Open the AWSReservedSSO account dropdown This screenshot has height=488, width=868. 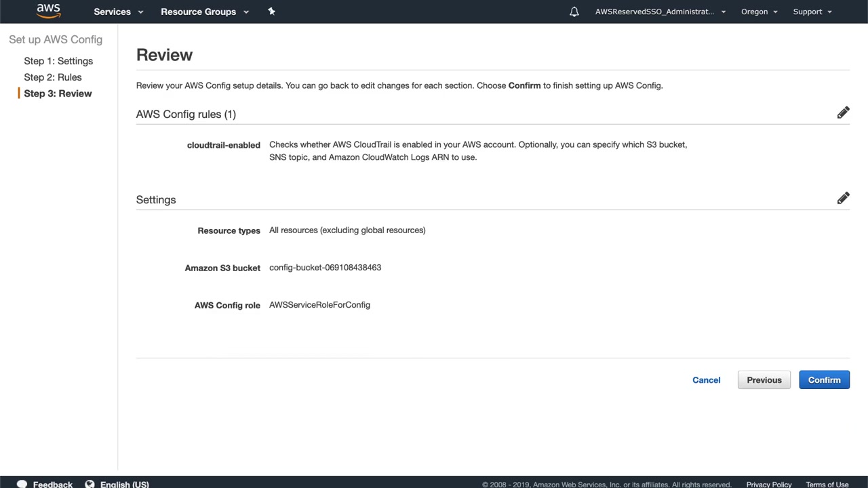(660, 12)
